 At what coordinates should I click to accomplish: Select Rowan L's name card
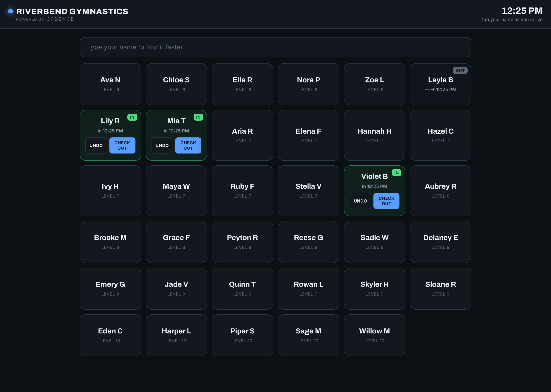click(x=308, y=288)
